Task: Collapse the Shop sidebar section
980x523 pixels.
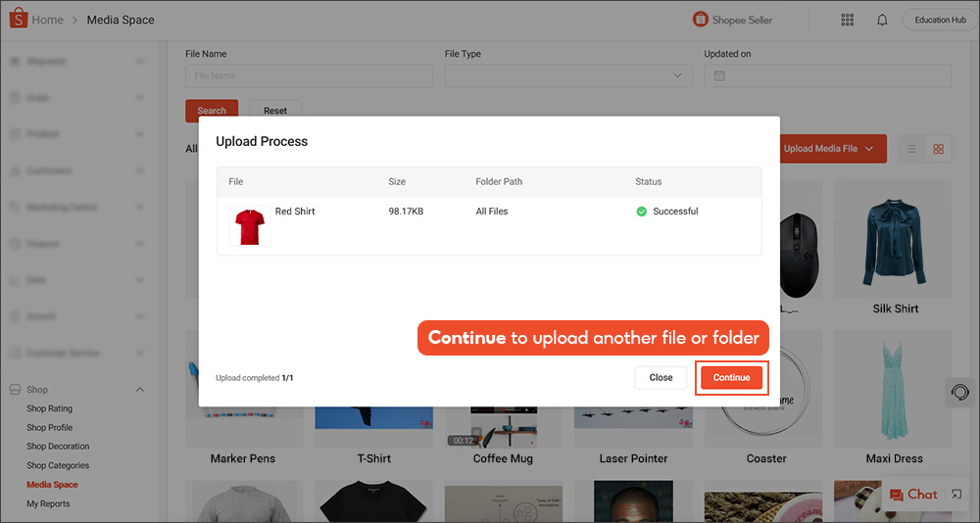Action: (140, 389)
